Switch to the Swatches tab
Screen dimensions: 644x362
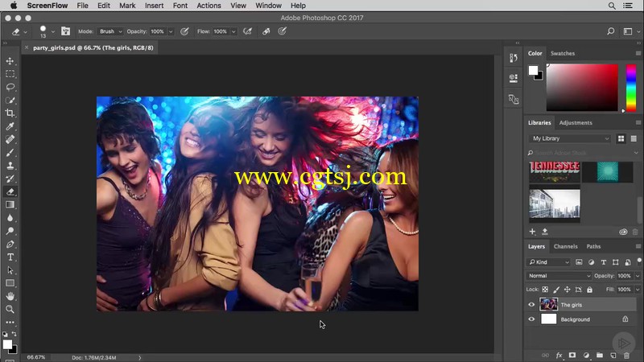pyautogui.click(x=562, y=53)
